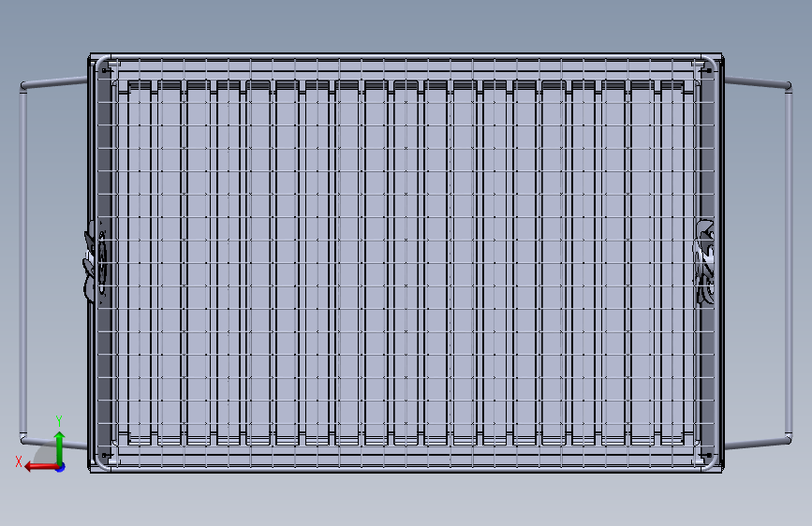Click the red X axis arrow of the triad
This screenshot has height=526, width=812.
coord(40,467)
